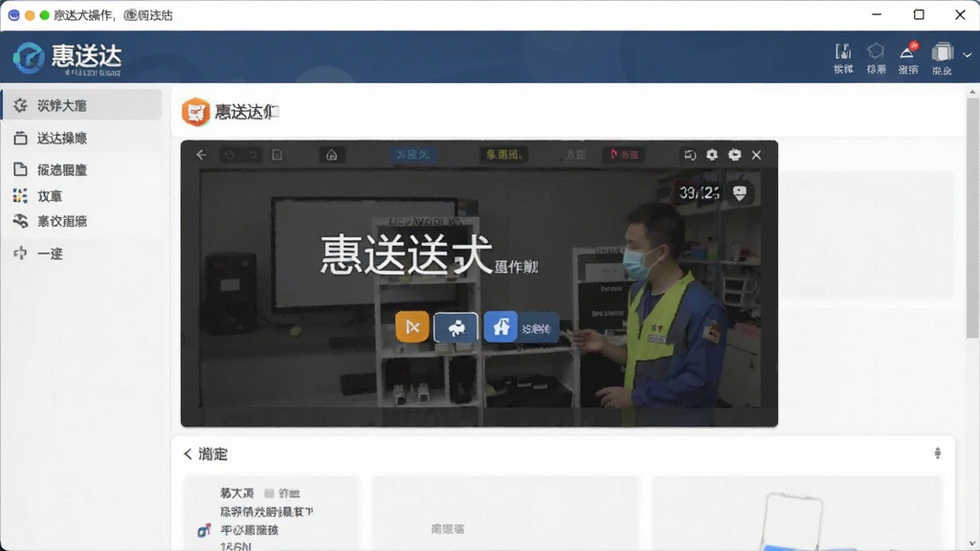Open the right card with the device picture
Viewport: 980px width, 551px height.
click(796, 514)
